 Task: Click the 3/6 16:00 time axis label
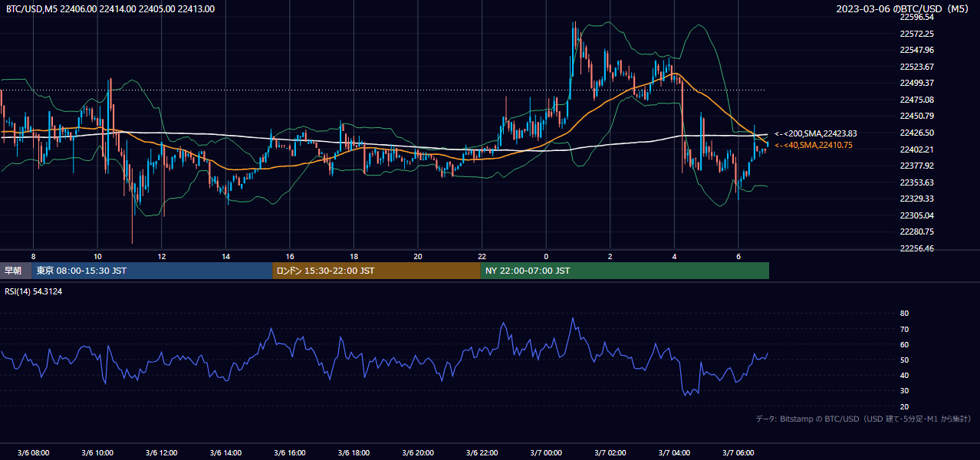289,452
